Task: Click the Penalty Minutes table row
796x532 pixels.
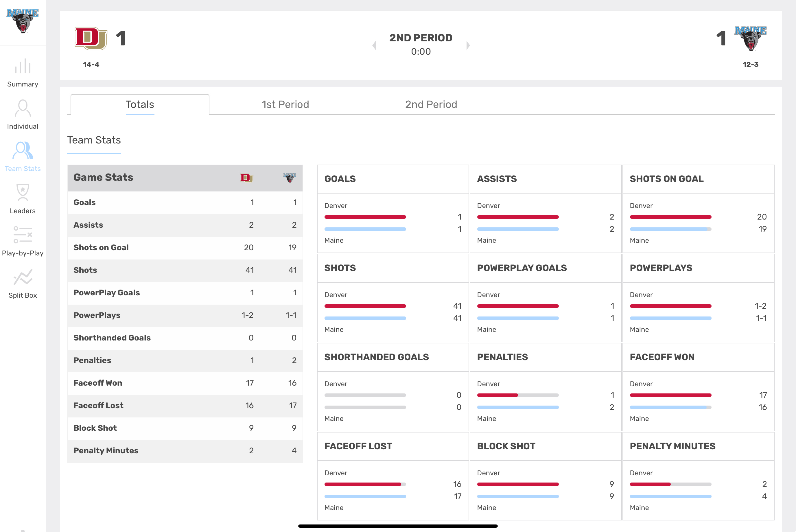Action: click(x=185, y=451)
